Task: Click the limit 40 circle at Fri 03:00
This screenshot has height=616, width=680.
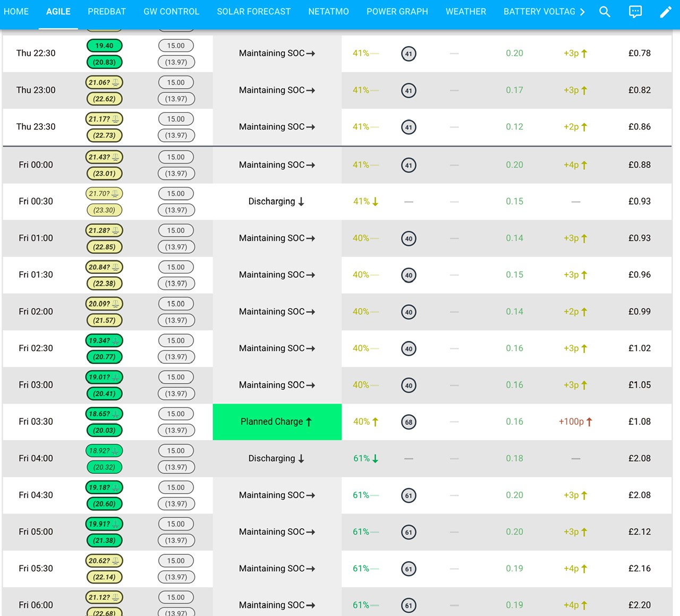Action: pyautogui.click(x=409, y=386)
